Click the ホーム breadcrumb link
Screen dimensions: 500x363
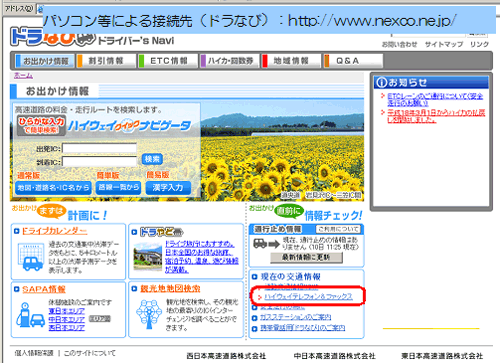[23, 76]
